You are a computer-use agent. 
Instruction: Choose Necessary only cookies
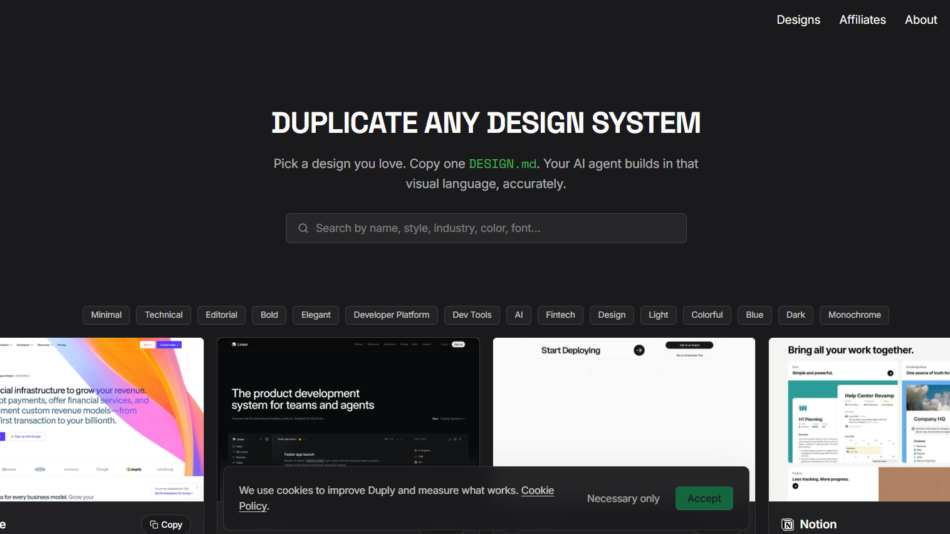623,498
